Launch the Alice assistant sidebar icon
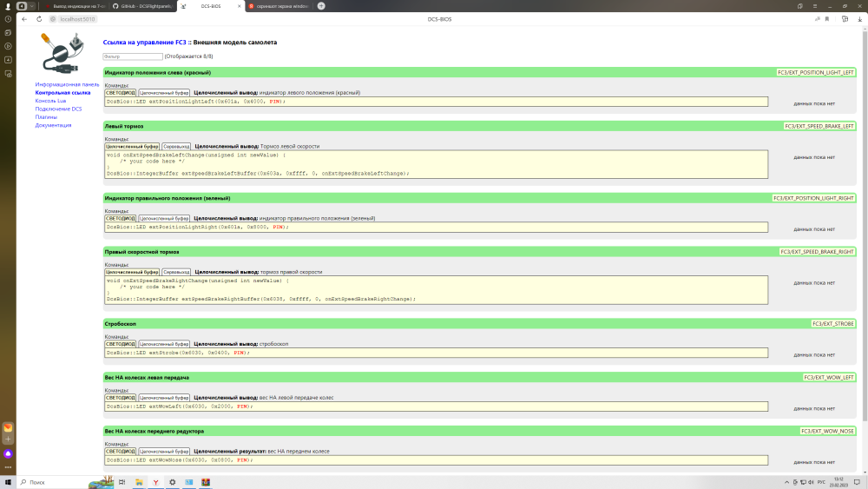This screenshot has height=489, width=868. pos(8,453)
